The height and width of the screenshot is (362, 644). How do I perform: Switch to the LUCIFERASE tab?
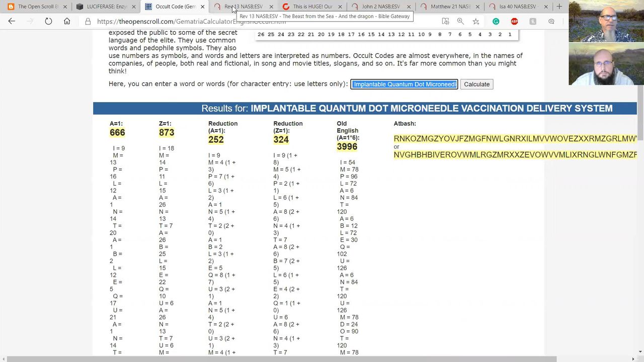coord(104,7)
